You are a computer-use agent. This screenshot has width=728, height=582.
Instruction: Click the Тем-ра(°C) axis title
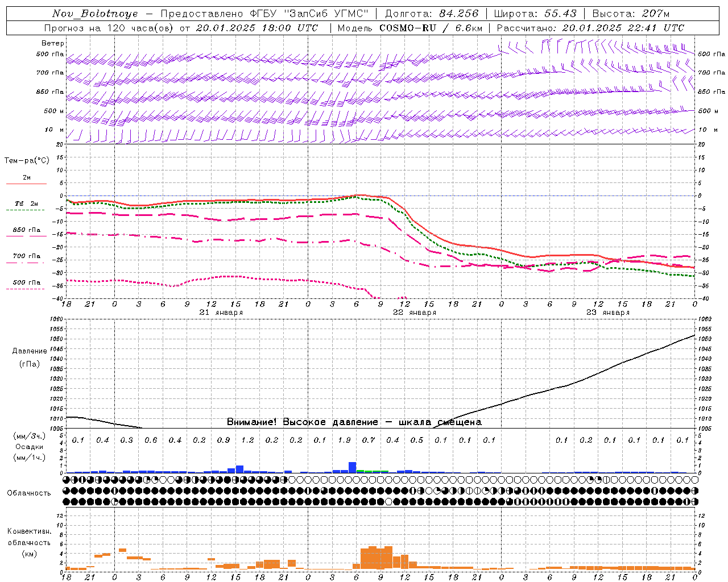click(27, 161)
